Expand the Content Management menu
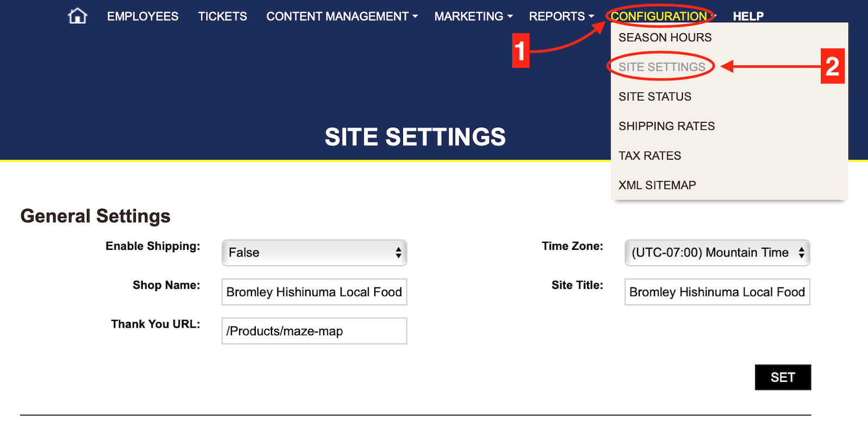 pyautogui.click(x=342, y=16)
